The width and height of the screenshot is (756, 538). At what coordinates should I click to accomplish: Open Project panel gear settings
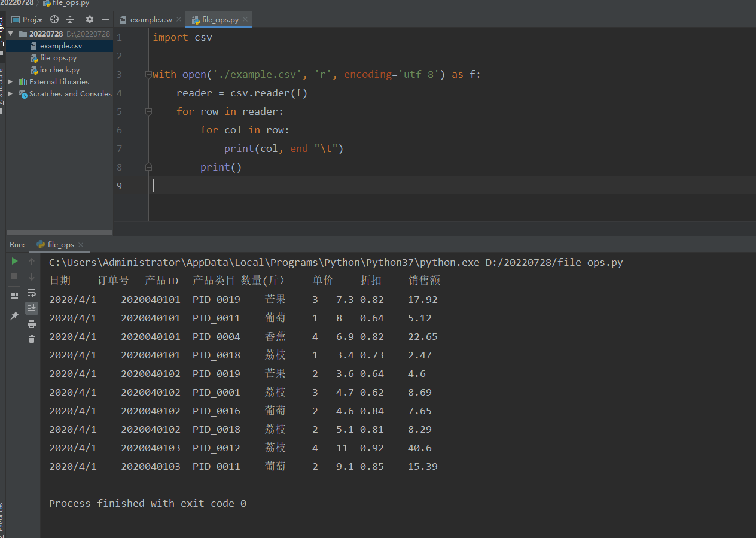90,19
